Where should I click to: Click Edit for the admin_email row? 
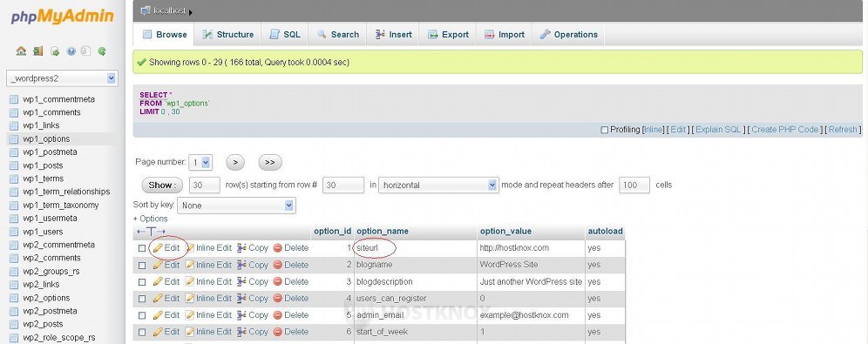(166, 314)
